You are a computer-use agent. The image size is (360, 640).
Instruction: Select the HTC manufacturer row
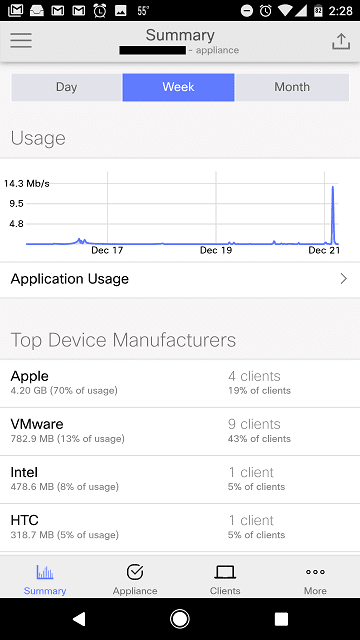click(x=180, y=527)
